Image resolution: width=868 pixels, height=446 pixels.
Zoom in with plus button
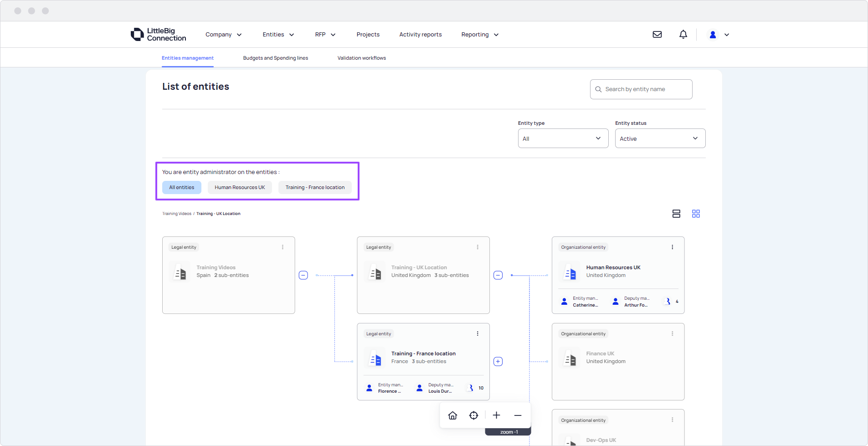(497, 415)
